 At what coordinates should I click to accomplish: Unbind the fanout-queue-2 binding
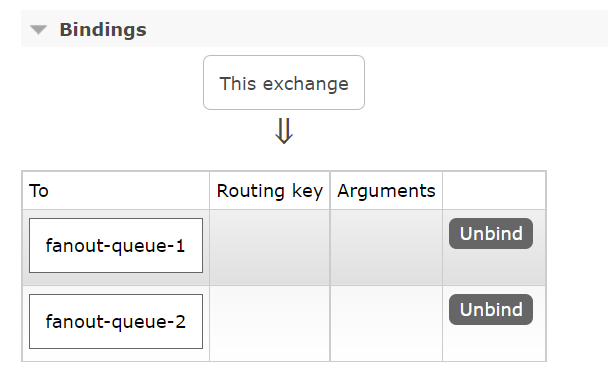point(491,309)
